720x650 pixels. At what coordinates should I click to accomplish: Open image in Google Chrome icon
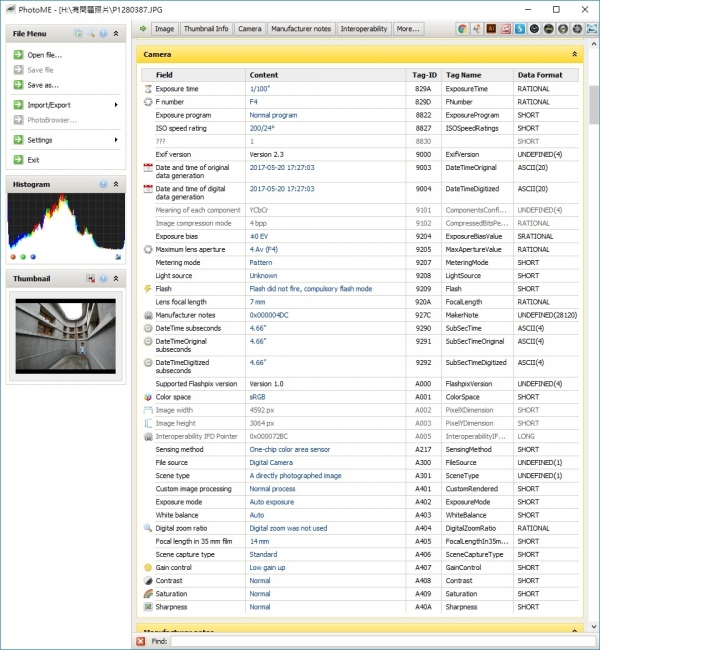tap(462, 29)
